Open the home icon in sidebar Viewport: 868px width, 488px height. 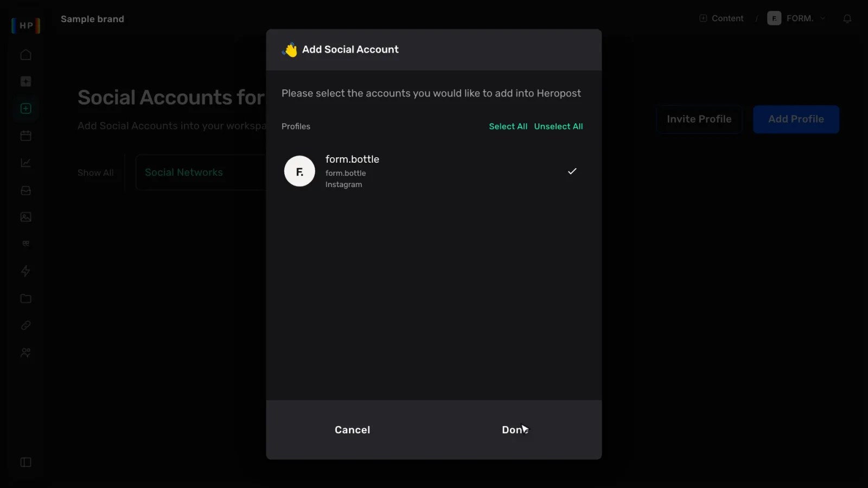tap(25, 55)
